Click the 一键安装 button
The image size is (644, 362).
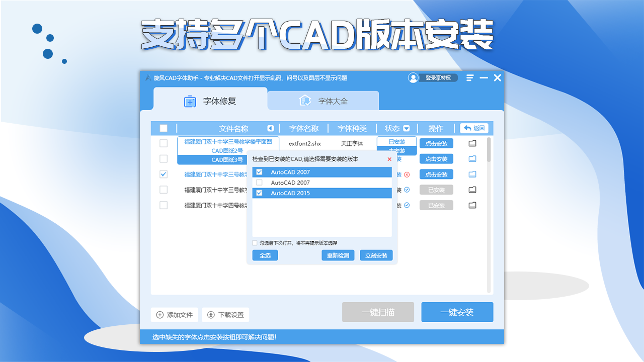pos(457,312)
